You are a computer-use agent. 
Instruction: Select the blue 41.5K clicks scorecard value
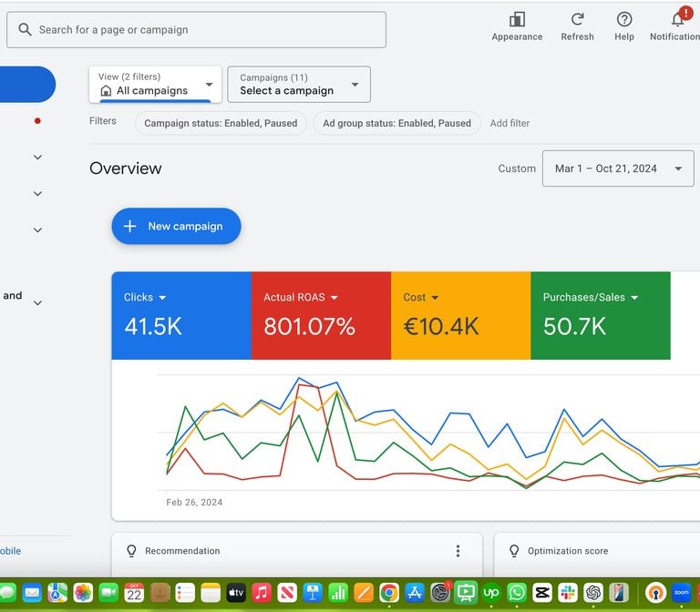coord(153,327)
